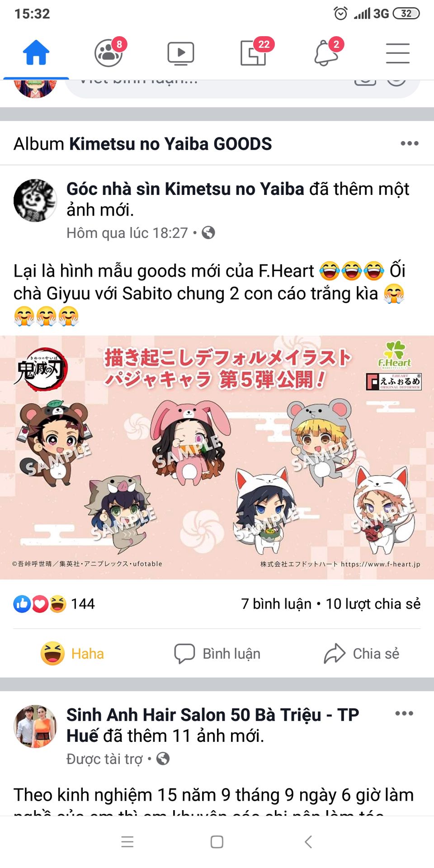Open the Groups tab with 8 notifications
Screen dimensions: 434x868
point(109,52)
